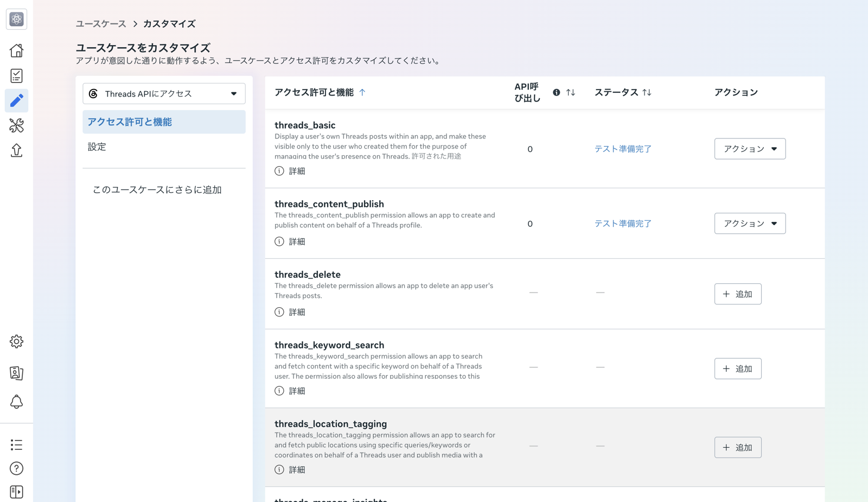Click テスト準備完了 status for threads_basic
This screenshot has height=502, width=868.
point(623,149)
